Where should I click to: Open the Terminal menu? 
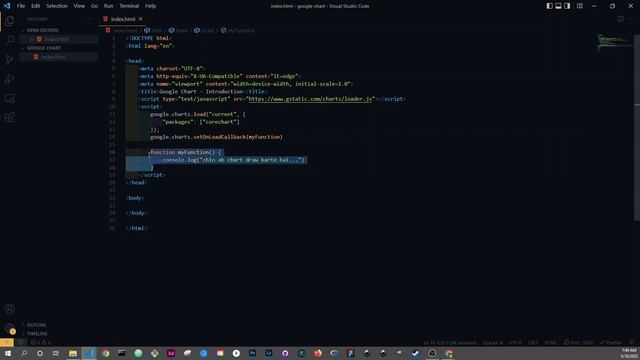[129, 6]
